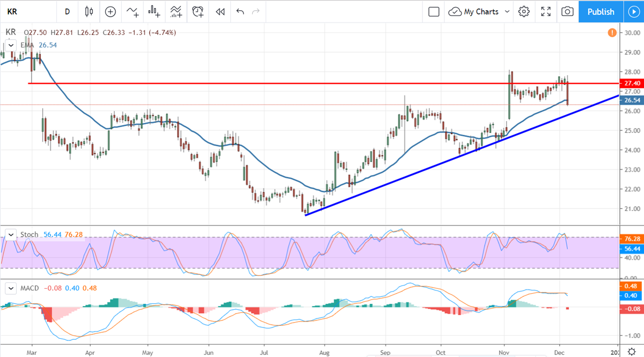The height and width of the screenshot is (357, 644).
Task: Open the indicators menu icon
Action: pyautogui.click(x=132, y=11)
